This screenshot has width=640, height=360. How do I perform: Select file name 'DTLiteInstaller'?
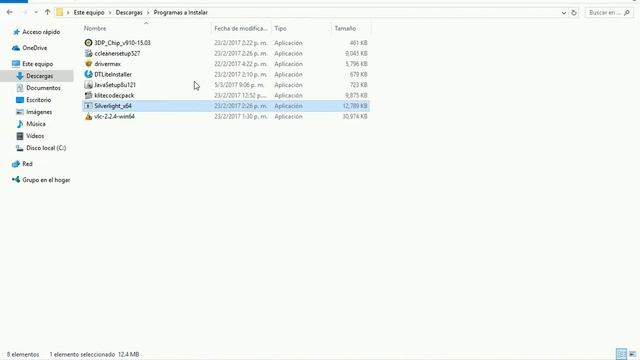click(113, 75)
